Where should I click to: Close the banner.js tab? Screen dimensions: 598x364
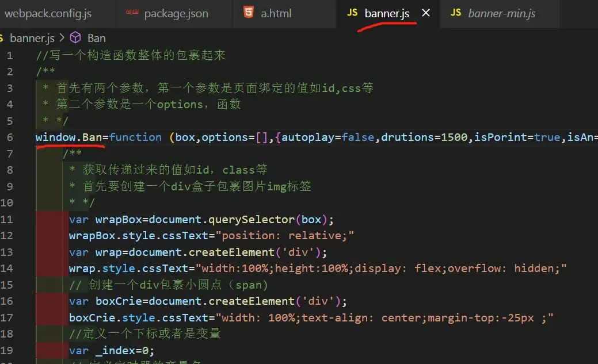(x=426, y=12)
